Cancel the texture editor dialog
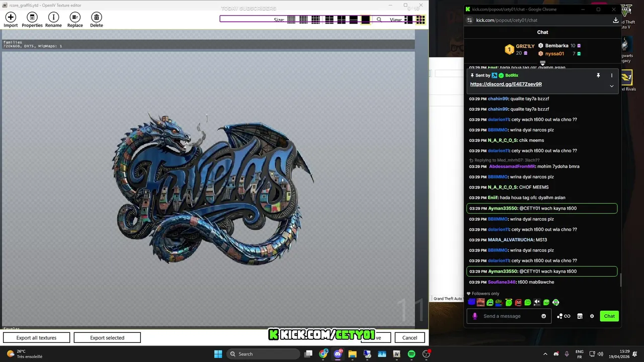 click(410, 338)
